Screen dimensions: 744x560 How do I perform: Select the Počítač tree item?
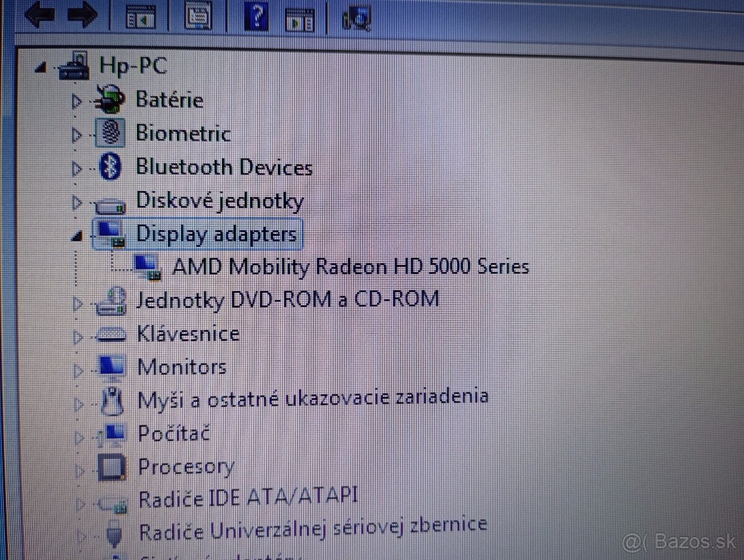[174, 433]
